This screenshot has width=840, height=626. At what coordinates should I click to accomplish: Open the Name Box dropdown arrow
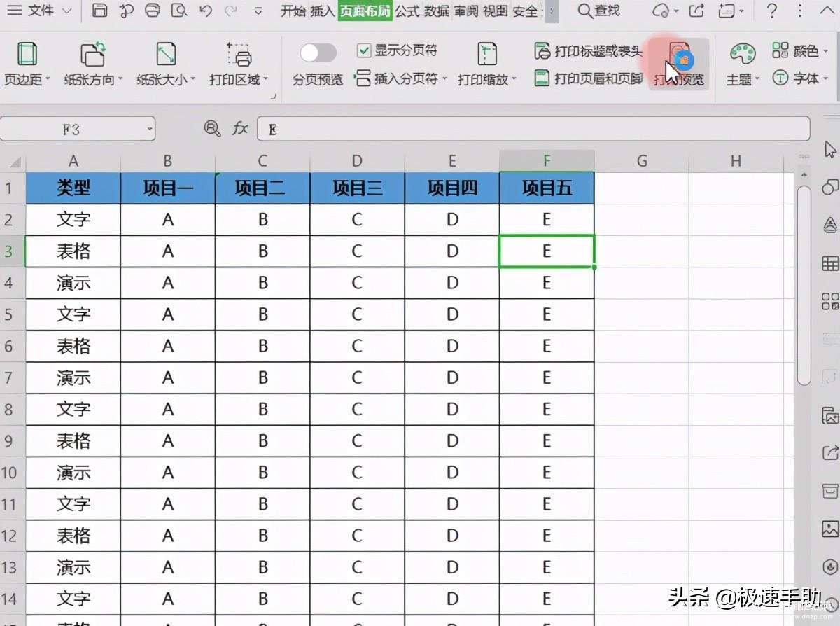tap(150, 129)
